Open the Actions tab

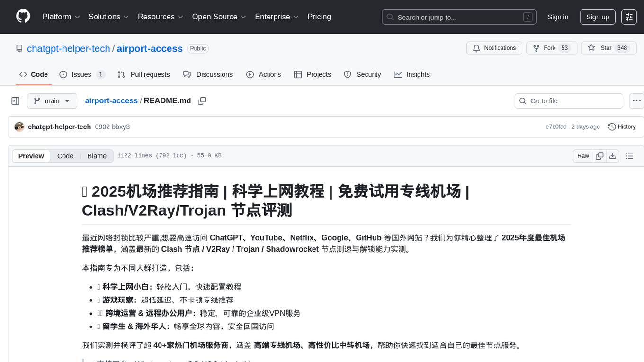pyautogui.click(x=264, y=74)
